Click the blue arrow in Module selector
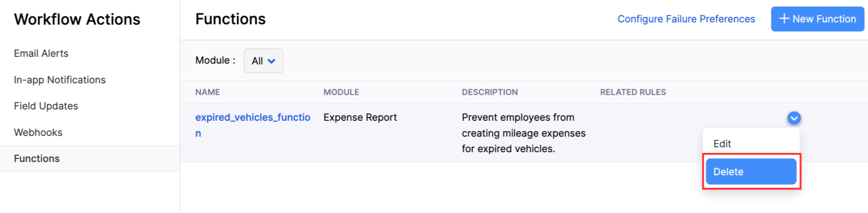The width and height of the screenshot is (868, 213). coord(271,61)
